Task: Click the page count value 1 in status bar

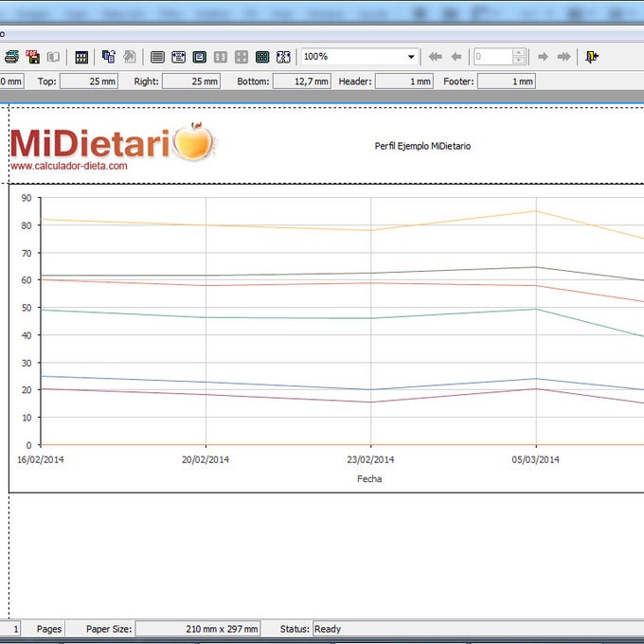Action: tap(10, 629)
